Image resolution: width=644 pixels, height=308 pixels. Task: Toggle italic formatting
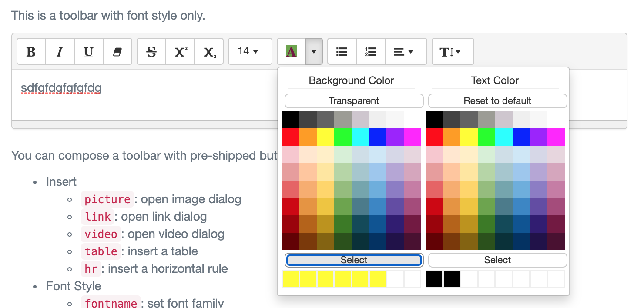pos(60,52)
